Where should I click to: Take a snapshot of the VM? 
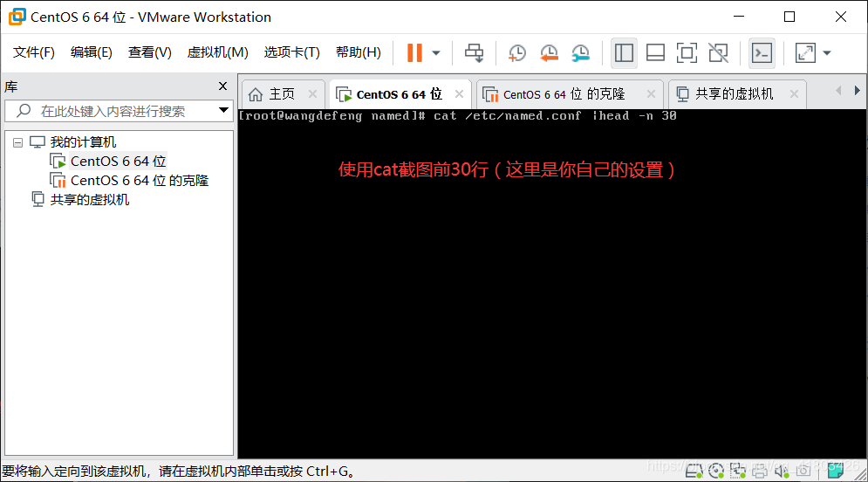pos(517,53)
